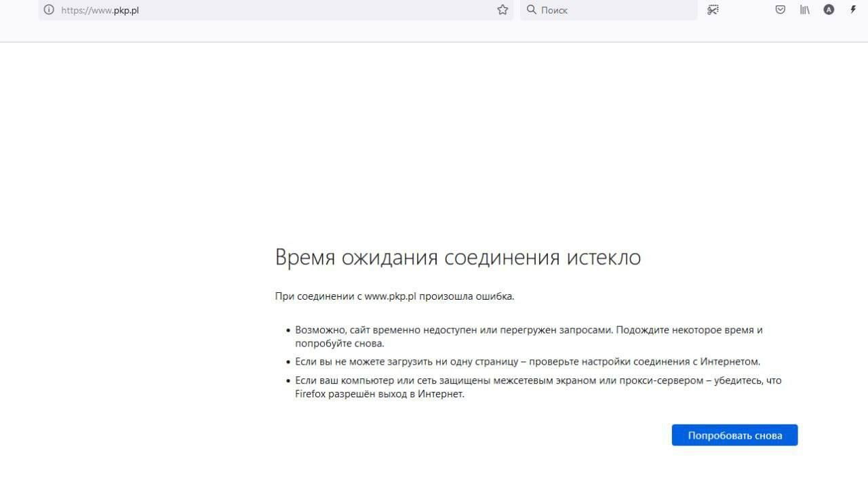Image resolution: width=868 pixels, height=499 pixels.
Task: Click the lightning bolt extension icon
Action: click(853, 9)
